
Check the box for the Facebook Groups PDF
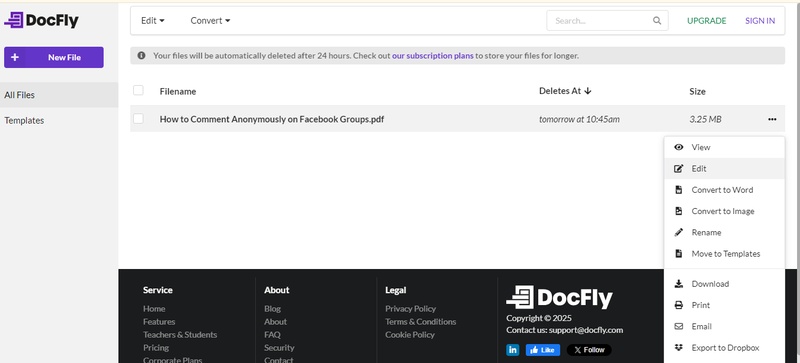138,118
